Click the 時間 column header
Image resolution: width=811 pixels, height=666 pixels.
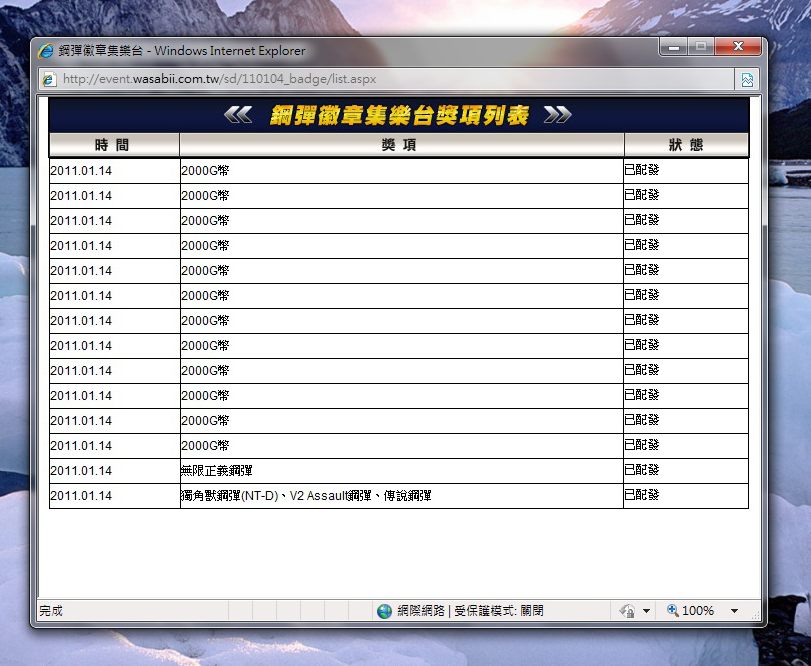(x=114, y=145)
